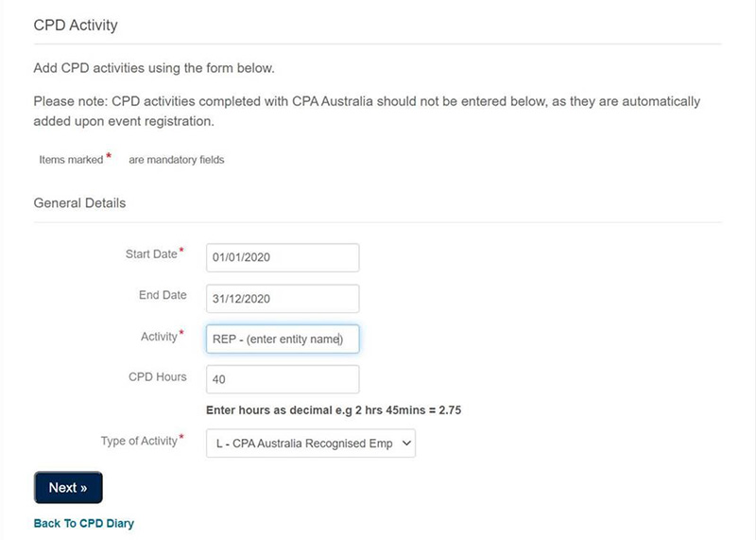Click the Start Date input field

(283, 257)
